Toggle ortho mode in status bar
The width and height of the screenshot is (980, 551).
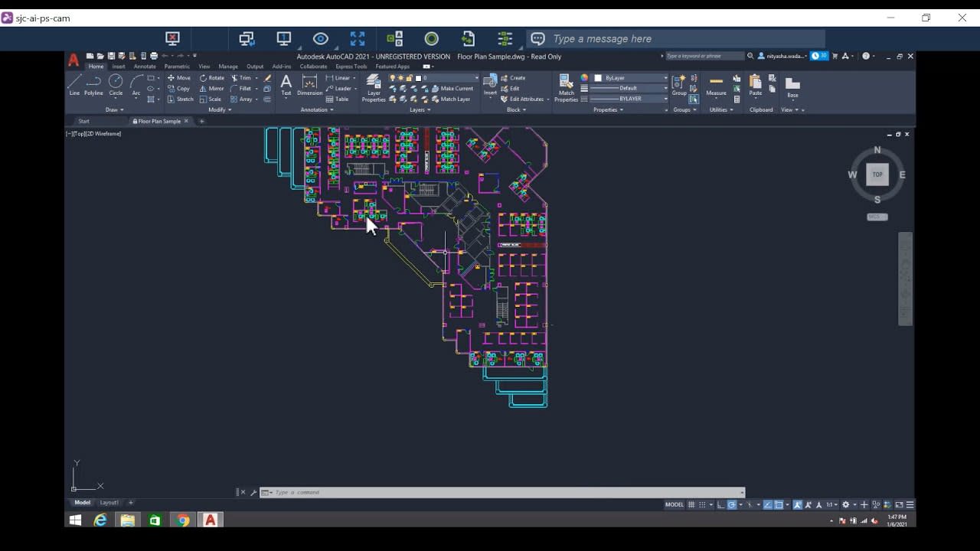[x=720, y=505]
